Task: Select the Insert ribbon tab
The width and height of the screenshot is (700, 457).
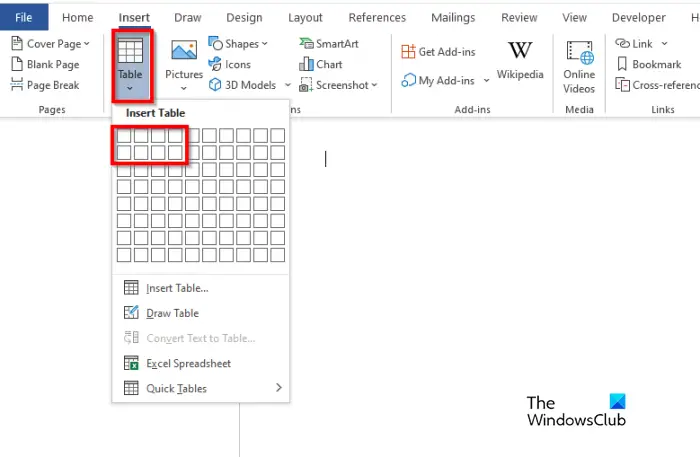Action: click(x=134, y=17)
